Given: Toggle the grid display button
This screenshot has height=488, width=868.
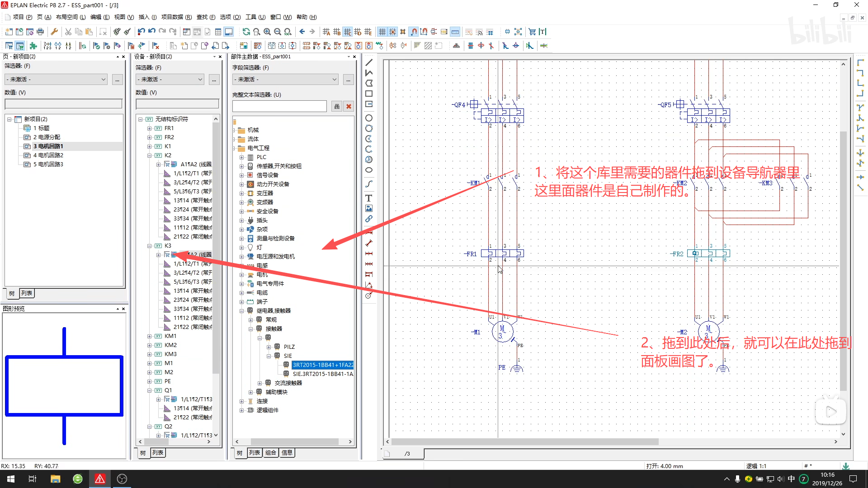Looking at the screenshot, I should [x=382, y=32].
